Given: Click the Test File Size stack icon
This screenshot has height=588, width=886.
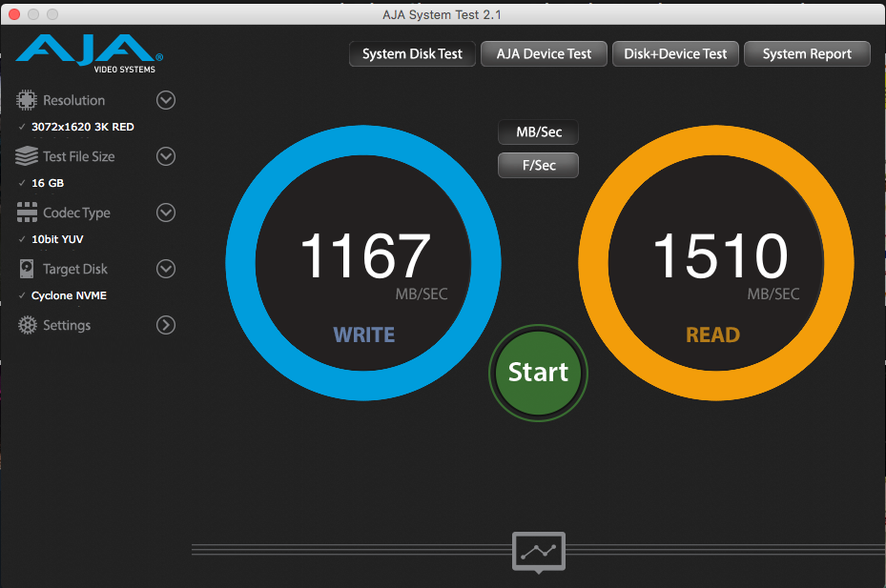Looking at the screenshot, I should [x=27, y=156].
